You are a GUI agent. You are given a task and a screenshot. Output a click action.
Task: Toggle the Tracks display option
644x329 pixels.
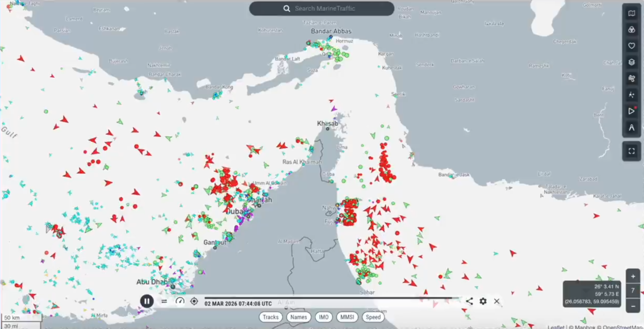point(270,317)
